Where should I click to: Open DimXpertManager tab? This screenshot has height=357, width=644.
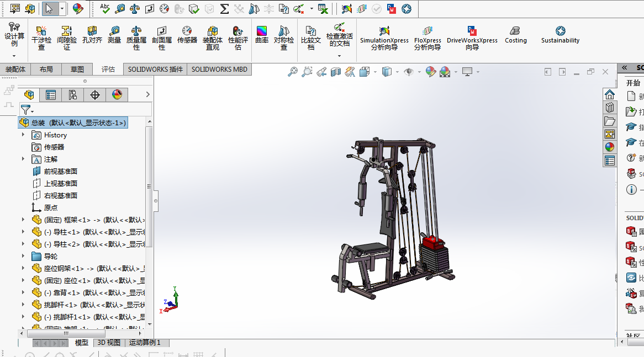pos(95,95)
